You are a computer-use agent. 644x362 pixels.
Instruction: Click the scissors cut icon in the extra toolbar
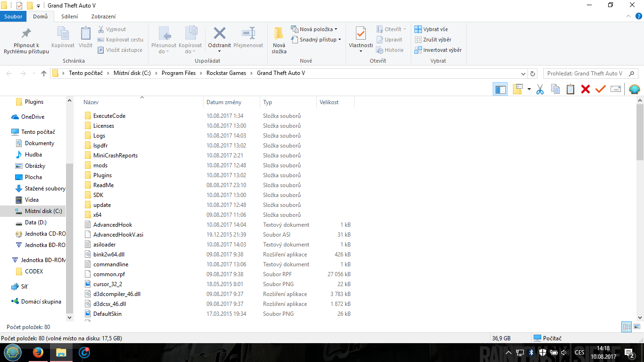[x=540, y=89]
